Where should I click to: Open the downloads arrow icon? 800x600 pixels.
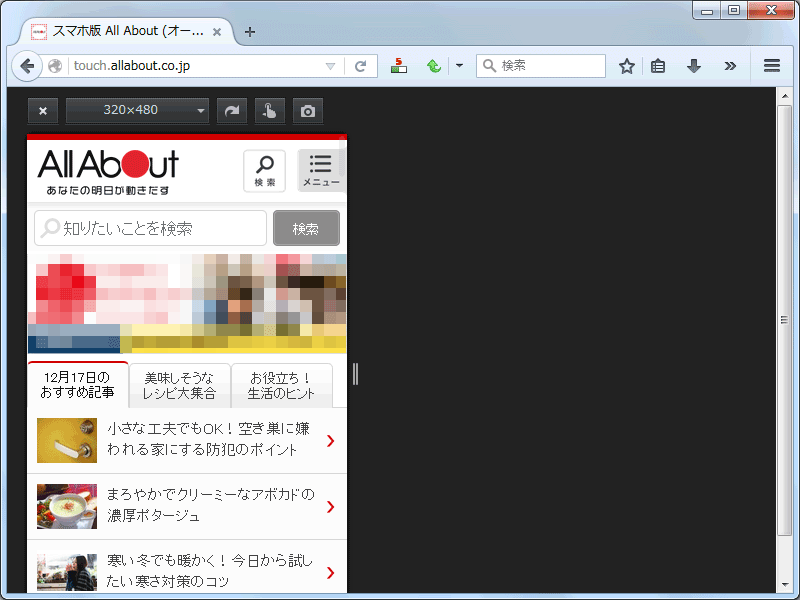pyautogui.click(x=694, y=66)
